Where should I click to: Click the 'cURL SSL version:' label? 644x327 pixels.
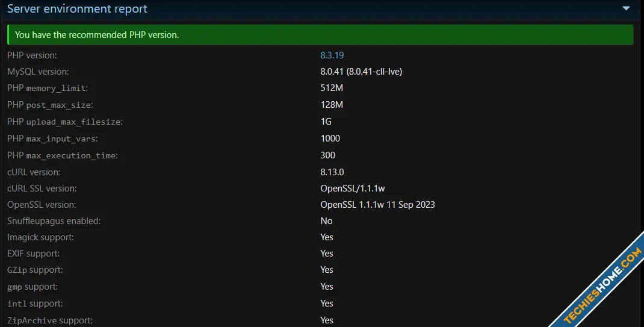coord(42,188)
